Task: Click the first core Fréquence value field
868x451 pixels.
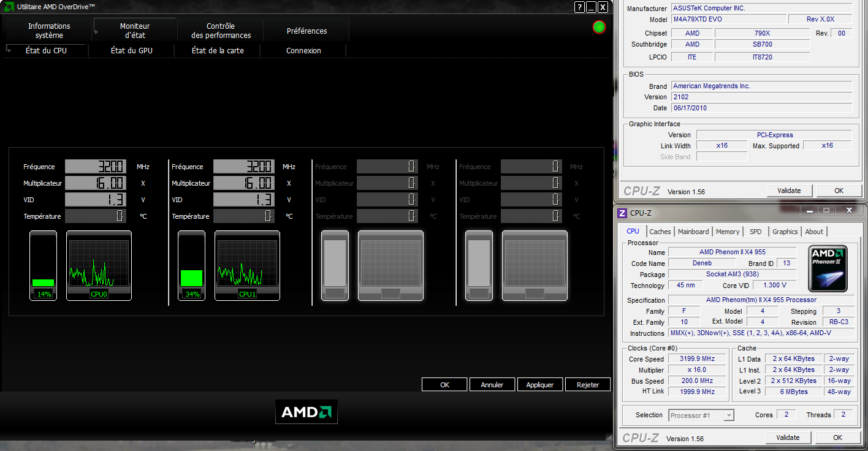Action: [x=96, y=167]
